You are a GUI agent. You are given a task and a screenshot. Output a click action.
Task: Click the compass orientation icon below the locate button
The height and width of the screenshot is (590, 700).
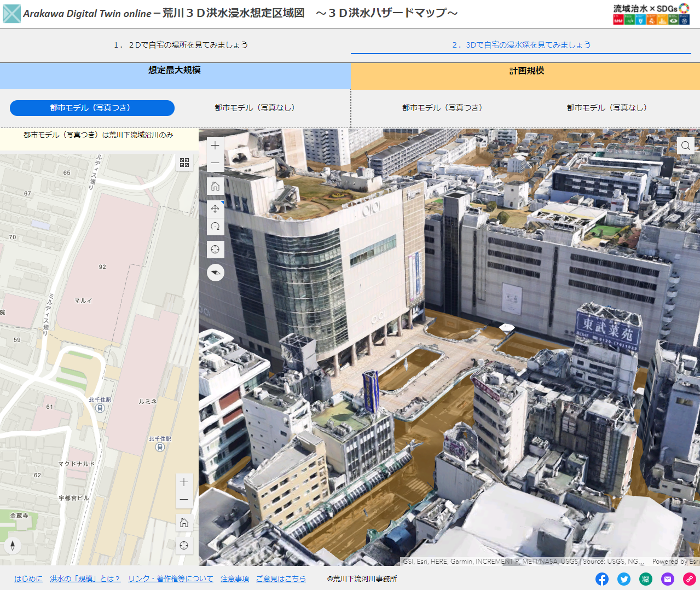tap(215, 273)
